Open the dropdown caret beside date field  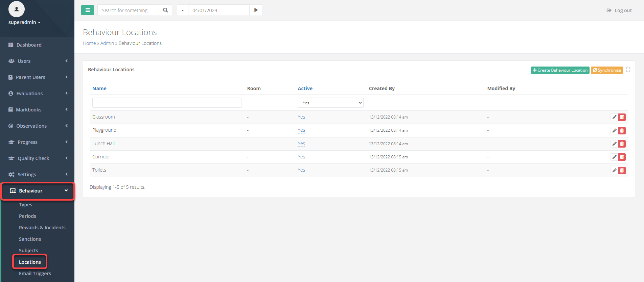(x=183, y=10)
